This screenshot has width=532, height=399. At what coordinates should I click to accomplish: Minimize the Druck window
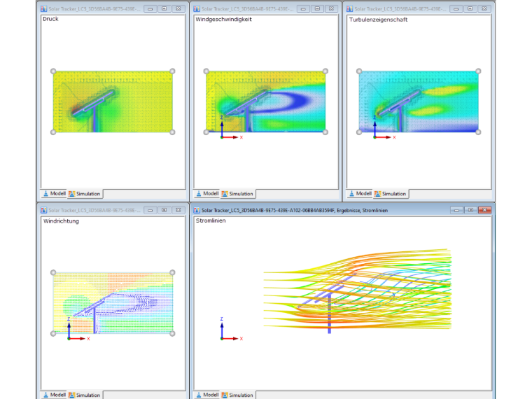[150, 9]
